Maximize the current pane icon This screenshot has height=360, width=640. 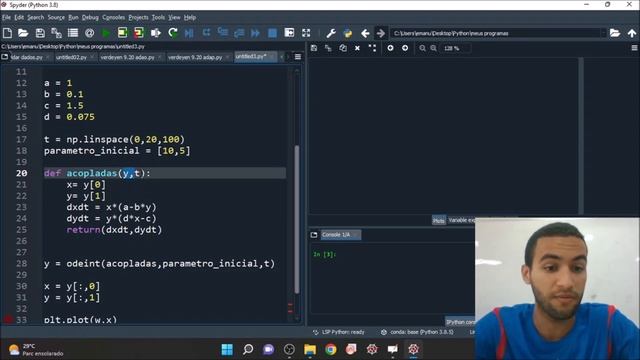coord(289,33)
